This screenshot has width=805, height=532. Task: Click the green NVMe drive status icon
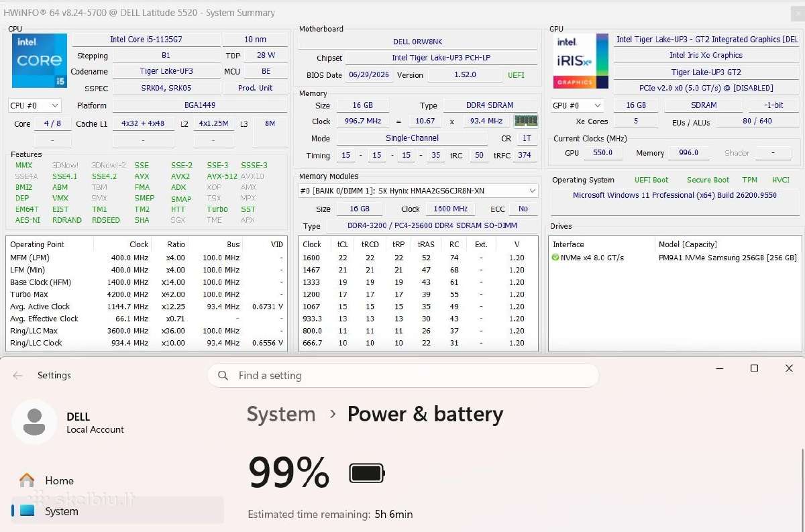pos(555,258)
